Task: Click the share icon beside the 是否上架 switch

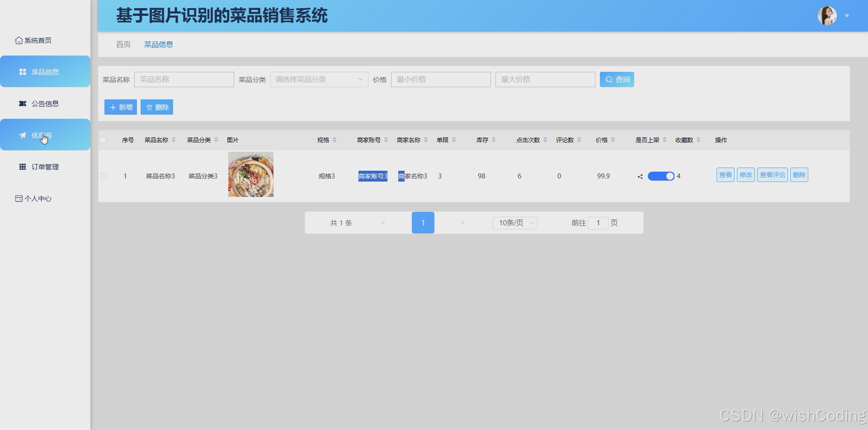Action: click(639, 176)
